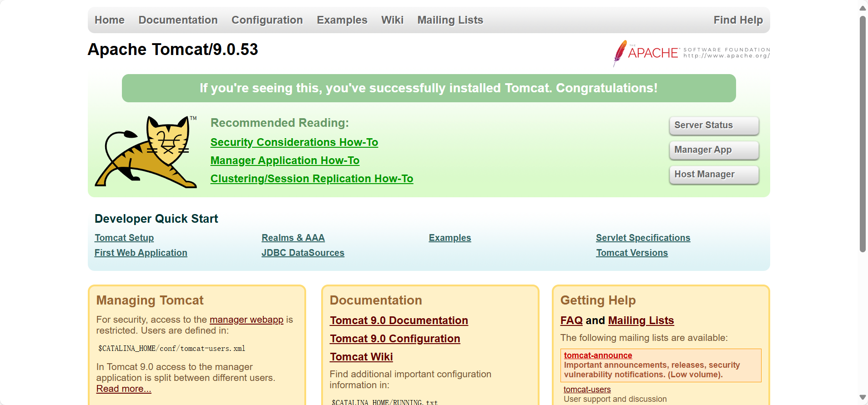Open the Manager App button

[x=714, y=150]
